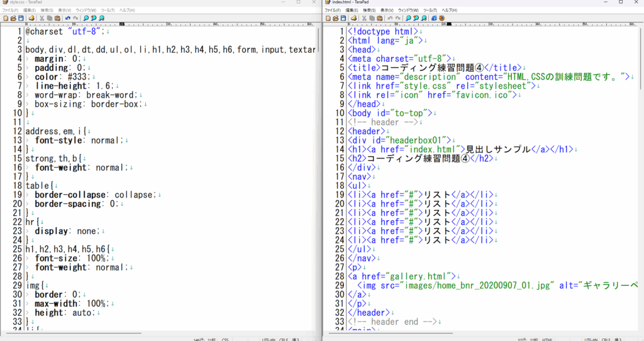Open the ウィンドウ(W) menu in style.css window
The width and height of the screenshot is (644, 341).
pos(86,11)
